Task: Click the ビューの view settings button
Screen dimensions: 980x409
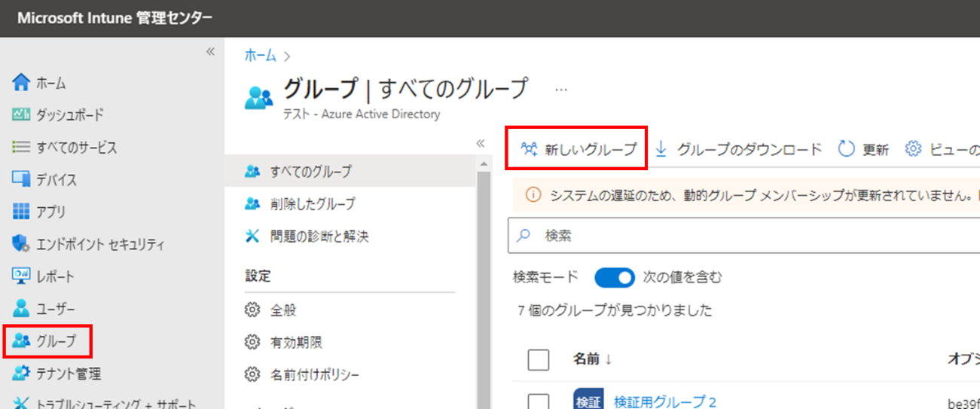Action: tap(942, 149)
